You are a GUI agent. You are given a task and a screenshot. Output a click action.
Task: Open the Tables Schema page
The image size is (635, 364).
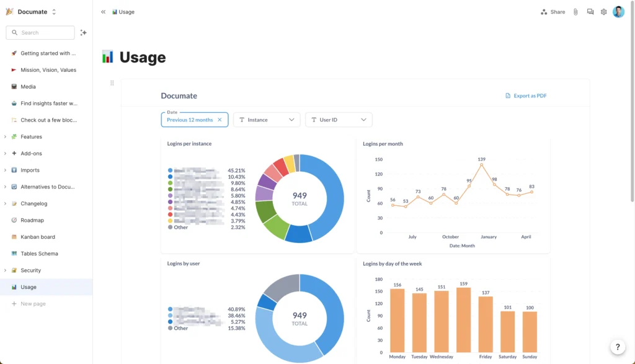point(39,254)
